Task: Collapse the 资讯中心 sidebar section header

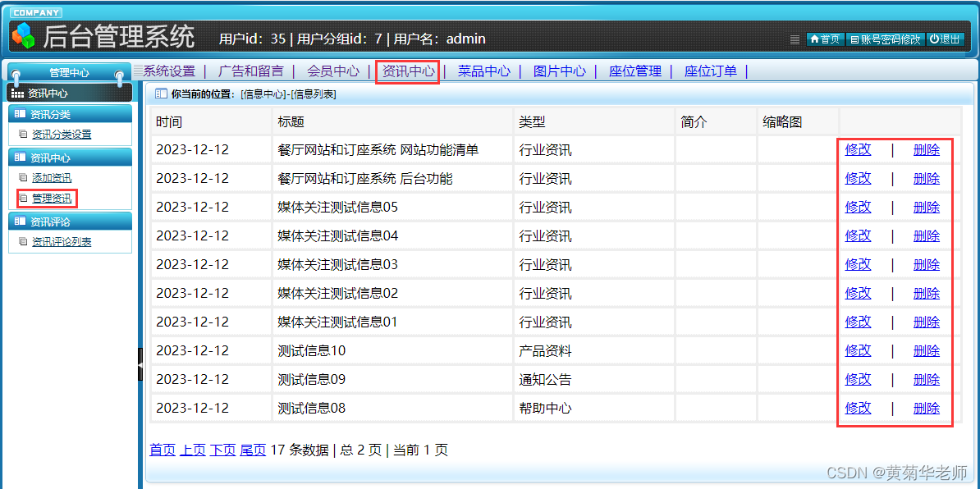Action: pos(70,158)
